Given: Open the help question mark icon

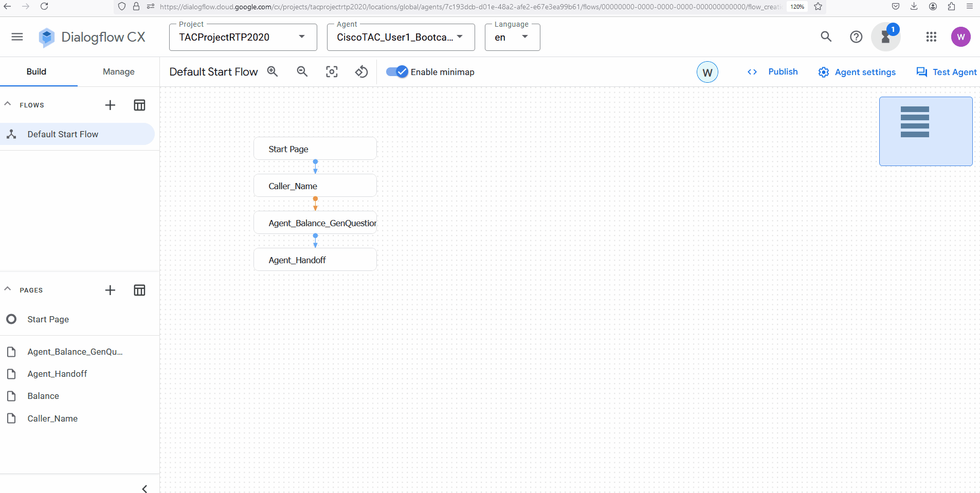Looking at the screenshot, I should pos(856,36).
